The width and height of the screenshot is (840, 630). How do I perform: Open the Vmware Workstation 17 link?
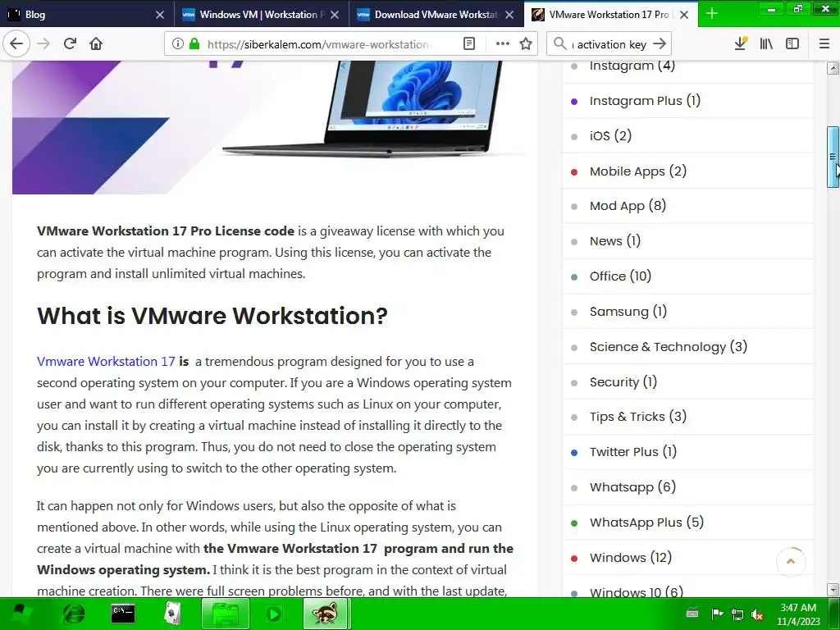106,362
